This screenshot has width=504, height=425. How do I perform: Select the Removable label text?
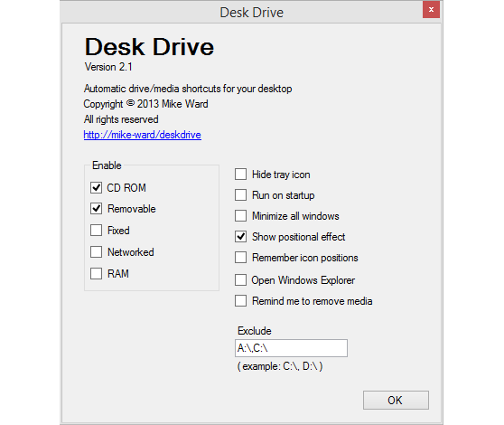click(132, 209)
